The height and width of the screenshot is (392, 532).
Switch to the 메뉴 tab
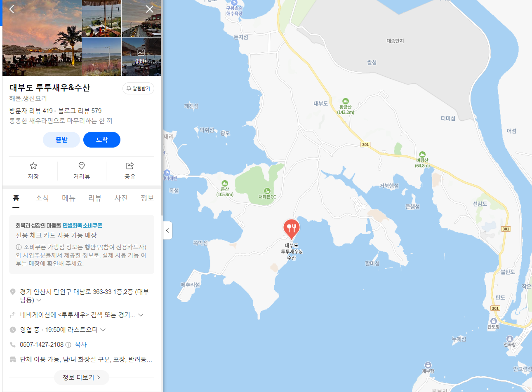point(68,198)
